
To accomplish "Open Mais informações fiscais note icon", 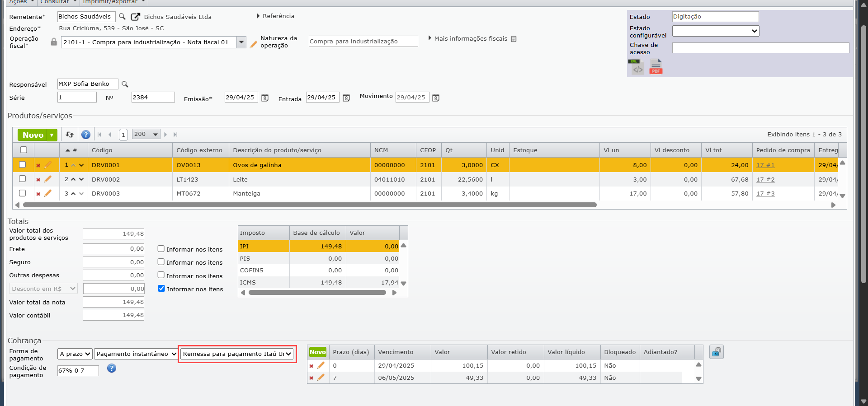I will coord(514,39).
